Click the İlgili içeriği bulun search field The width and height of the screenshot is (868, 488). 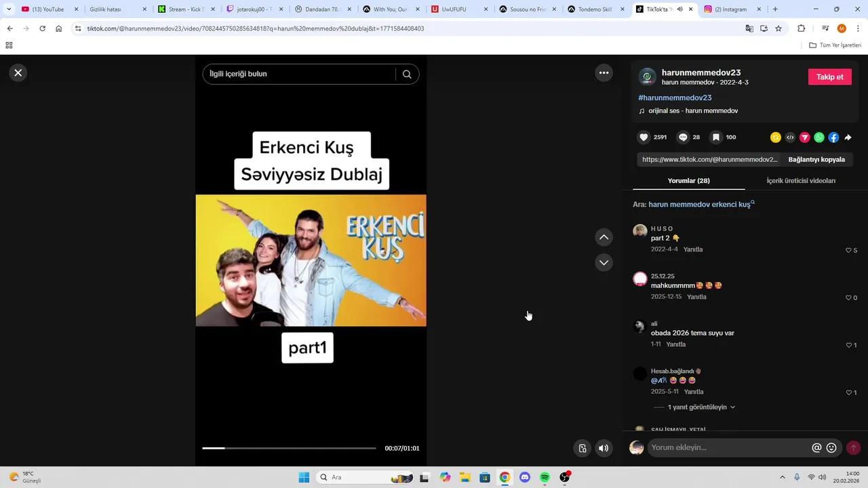coord(298,74)
